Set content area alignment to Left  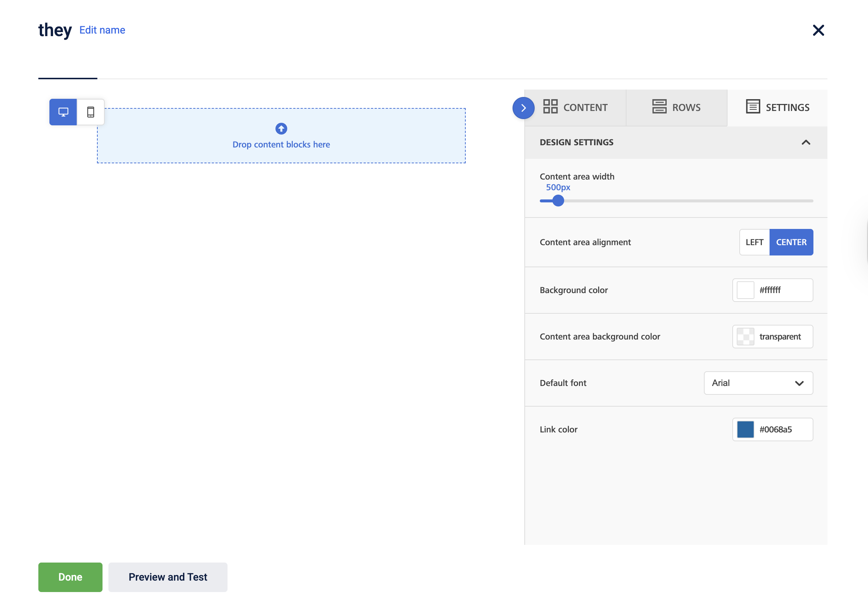tap(754, 242)
